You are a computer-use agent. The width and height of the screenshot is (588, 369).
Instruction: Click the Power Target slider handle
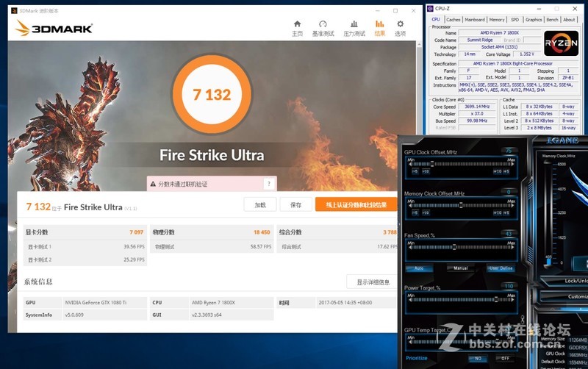click(495, 300)
